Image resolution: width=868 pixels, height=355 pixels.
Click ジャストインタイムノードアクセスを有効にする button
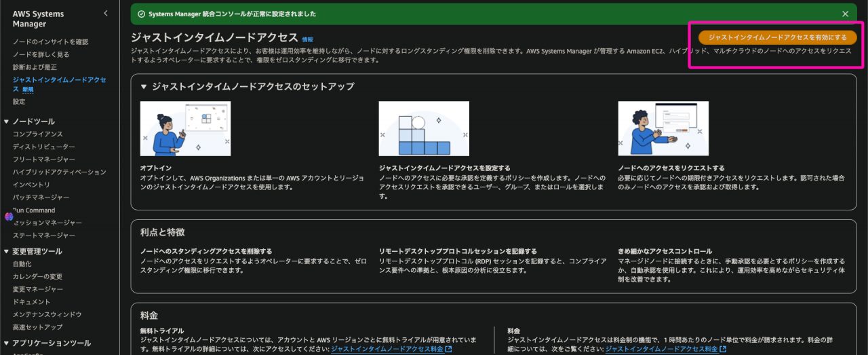pyautogui.click(x=777, y=37)
